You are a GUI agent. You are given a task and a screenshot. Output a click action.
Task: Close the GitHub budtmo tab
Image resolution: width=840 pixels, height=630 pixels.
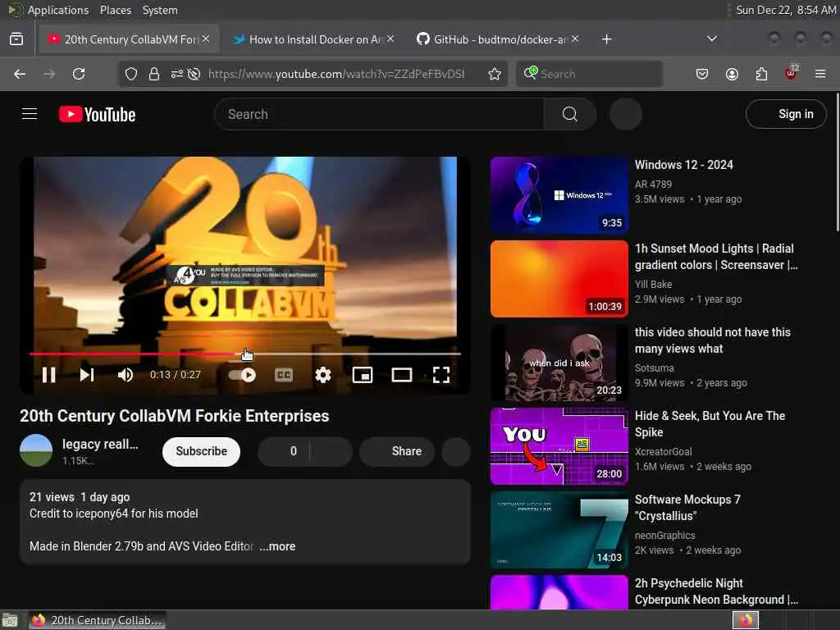coord(575,39)
